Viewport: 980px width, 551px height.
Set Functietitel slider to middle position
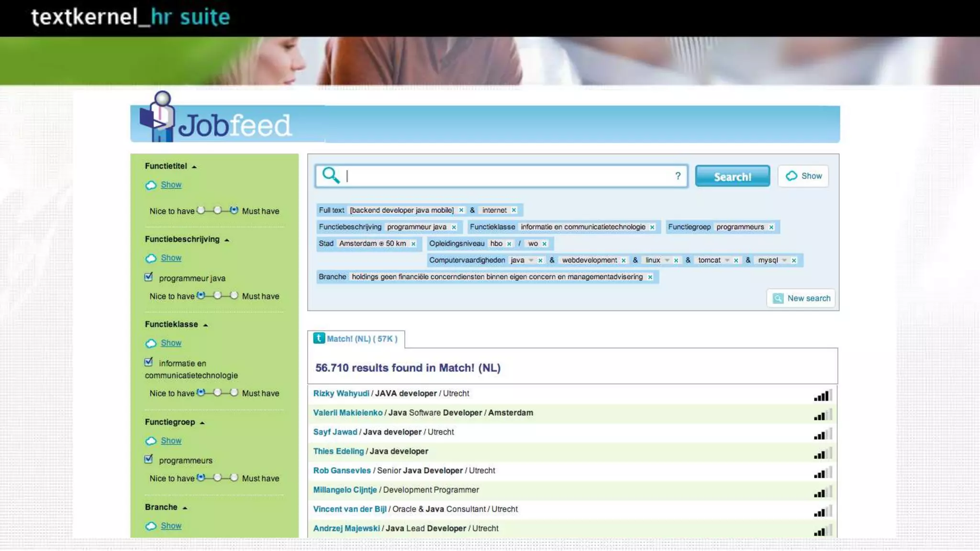point(218,210)
